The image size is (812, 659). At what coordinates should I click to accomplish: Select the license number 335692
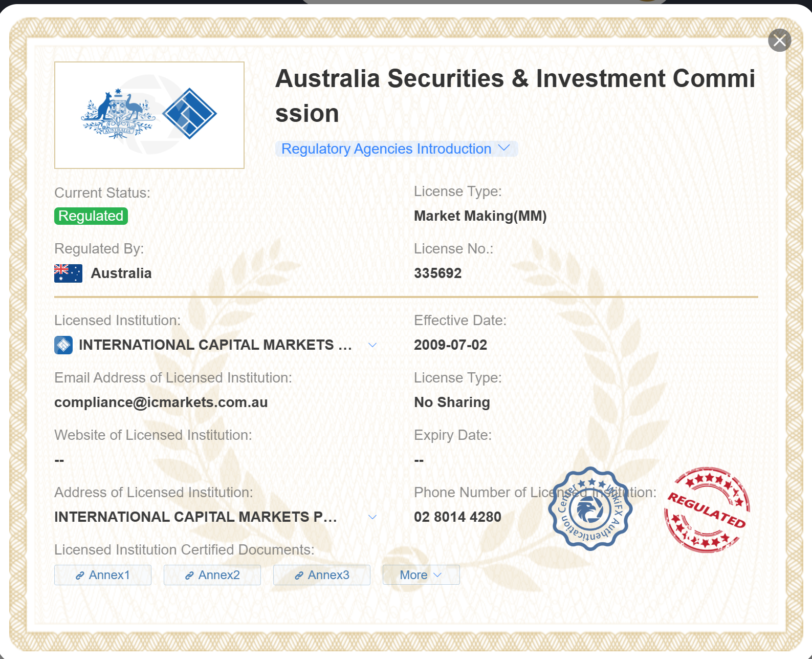pyautogui.click(x=438, y=273)
